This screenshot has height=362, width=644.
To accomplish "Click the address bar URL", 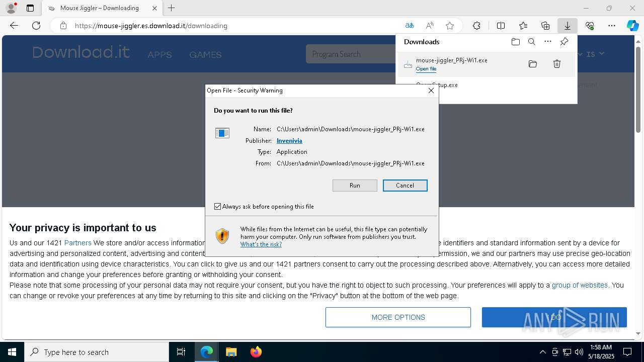I will 151,26.
